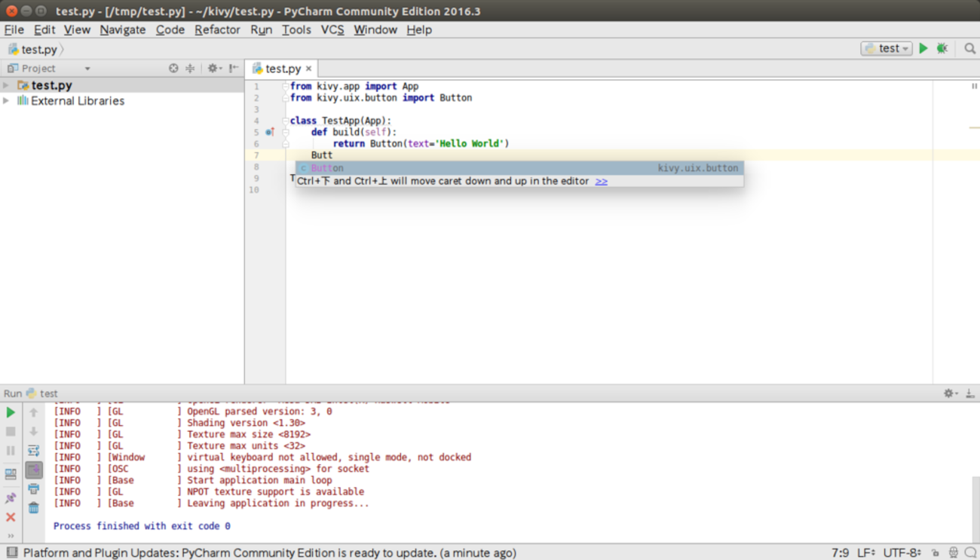
Task: Open the Refactor menu
Action: click(x=217, y=29)
